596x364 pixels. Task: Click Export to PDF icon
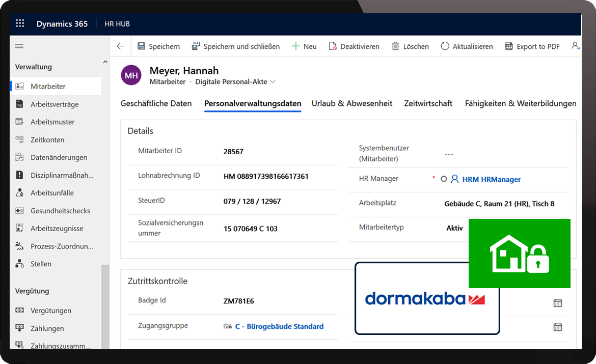click(508, 46)
